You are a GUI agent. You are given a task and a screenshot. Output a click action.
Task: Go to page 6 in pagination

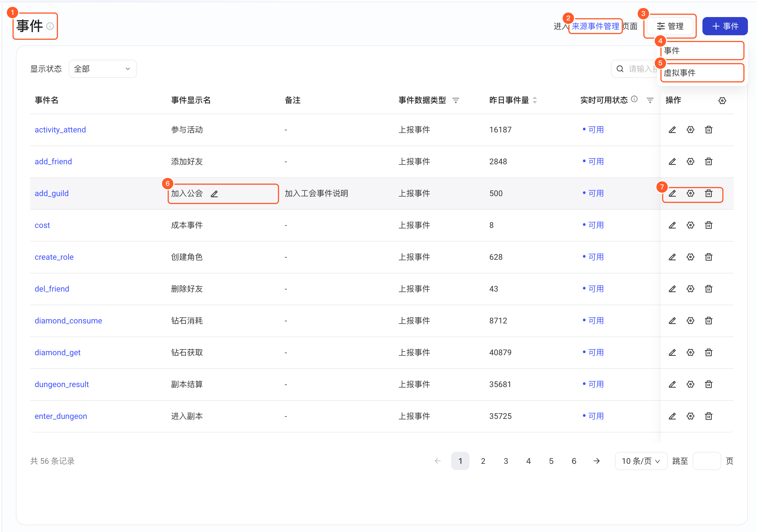click(x=574, y=461)
